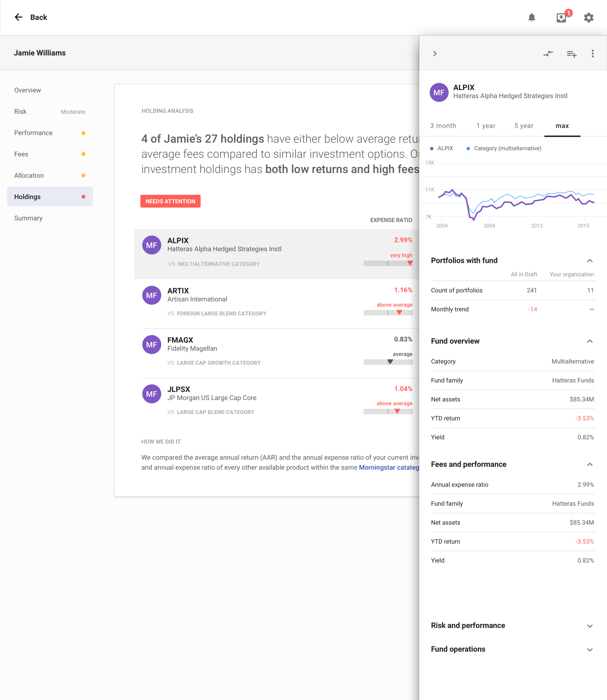Open the Morningstar category link

pyautogui.click(x=389, y=468)
